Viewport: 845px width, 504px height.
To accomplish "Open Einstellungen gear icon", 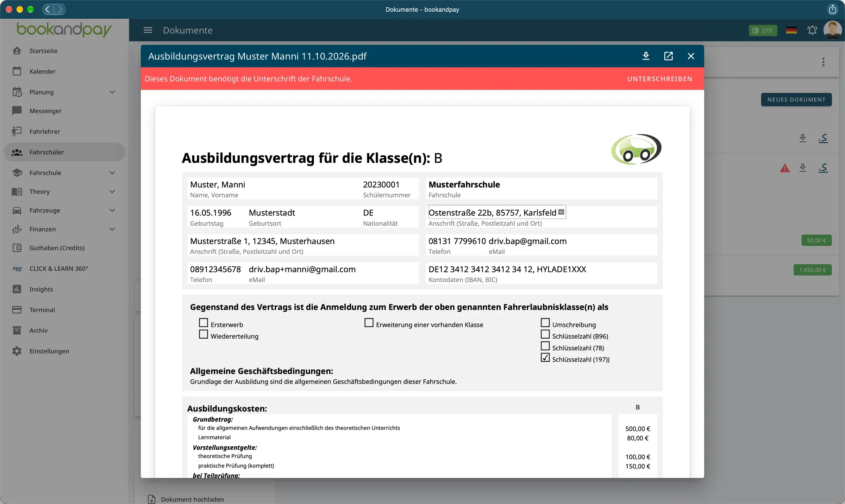I will pyautogui.click(x=17, y=351).
